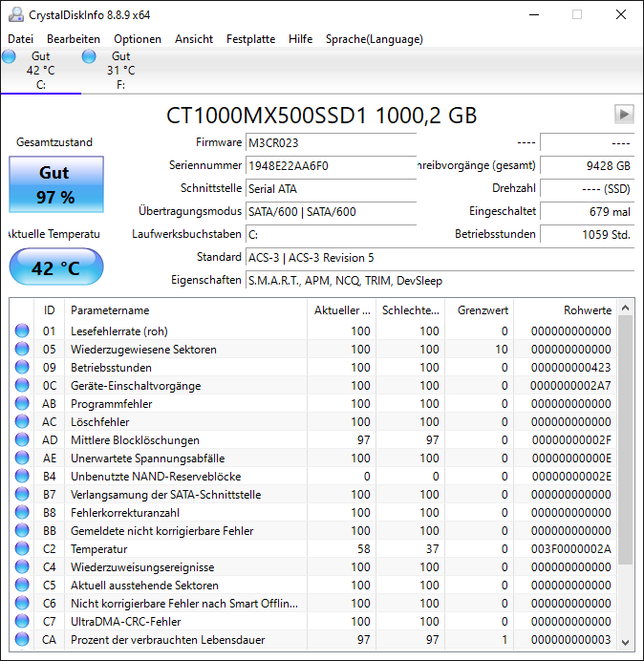Click status orb for Wiederzugewiesene Sektoren row
The image size is (644, 661).
[22, 349]
